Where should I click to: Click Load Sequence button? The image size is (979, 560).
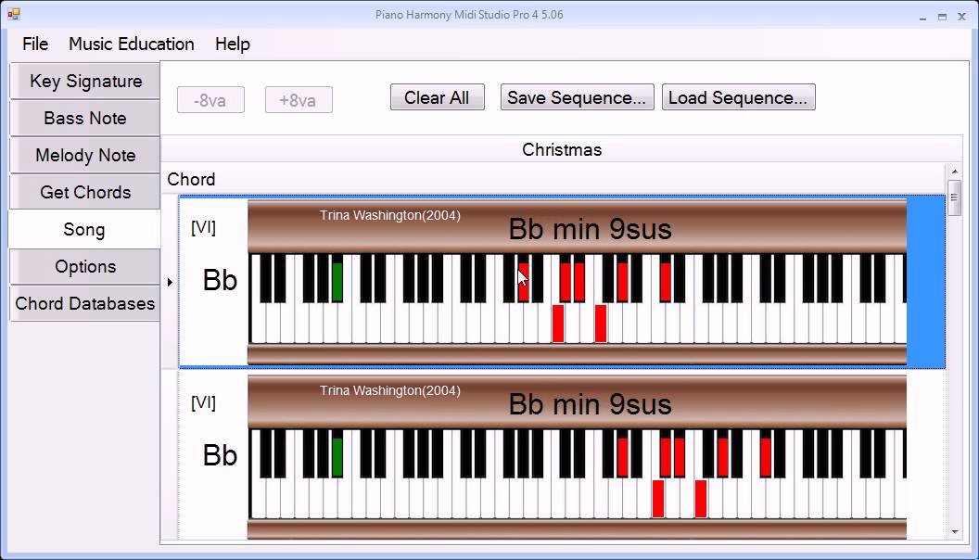click(x=739, y=97)
